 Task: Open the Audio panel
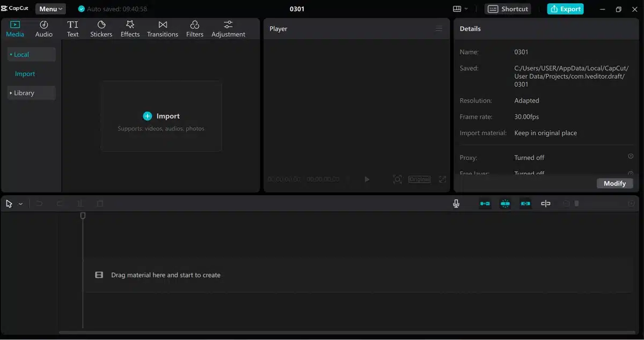pyautogui.click(x=44, y=29)
